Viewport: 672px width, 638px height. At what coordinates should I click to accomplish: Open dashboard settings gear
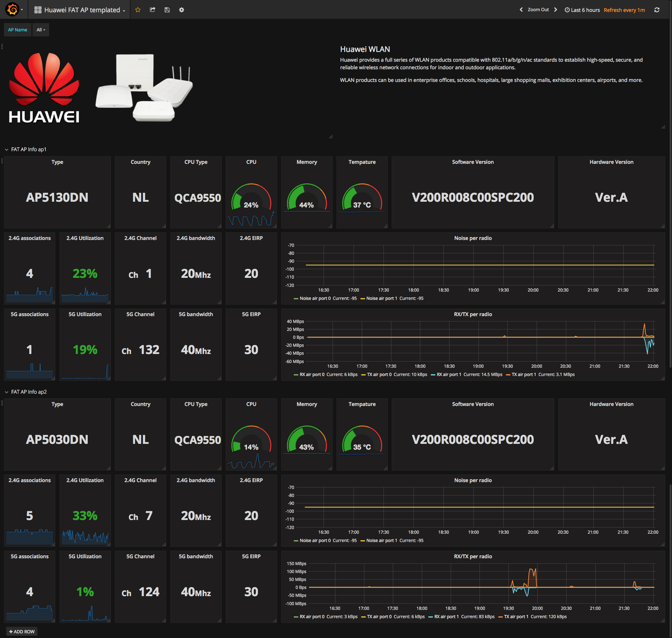coord(182,10)
